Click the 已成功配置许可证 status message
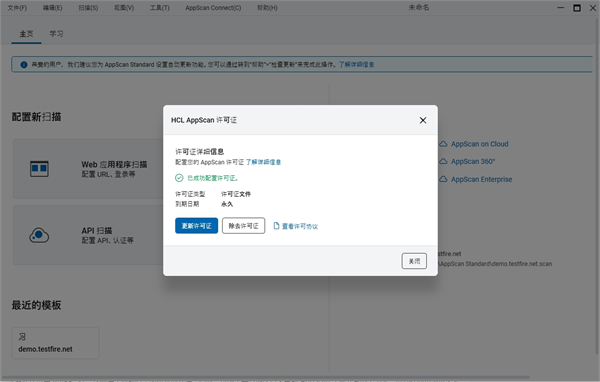The image size is (600, 382). pyautogui.click(x=213, y=178)
